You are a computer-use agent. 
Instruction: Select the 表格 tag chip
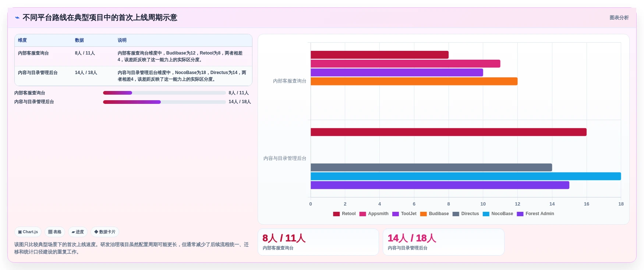pyautogui.click(x=55, y=232)
